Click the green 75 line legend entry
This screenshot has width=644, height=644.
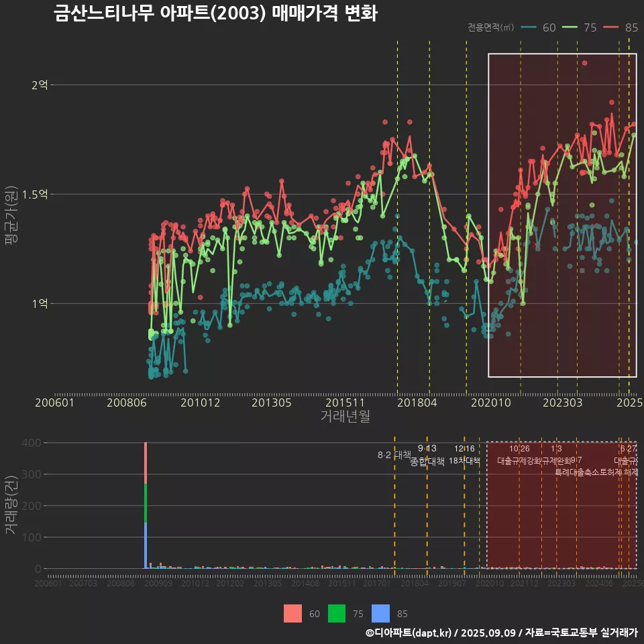579,28
